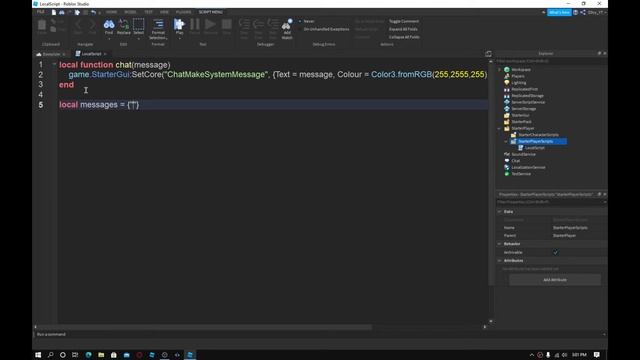Select the Chat service in Explorer
Screen dimensions: 640x360
516,161
